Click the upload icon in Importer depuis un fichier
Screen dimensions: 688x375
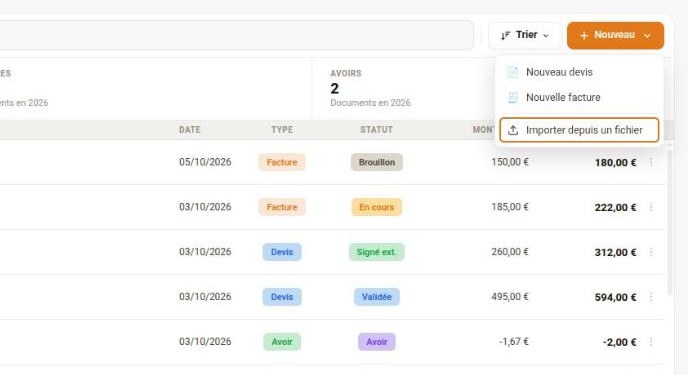coord(513,130)
